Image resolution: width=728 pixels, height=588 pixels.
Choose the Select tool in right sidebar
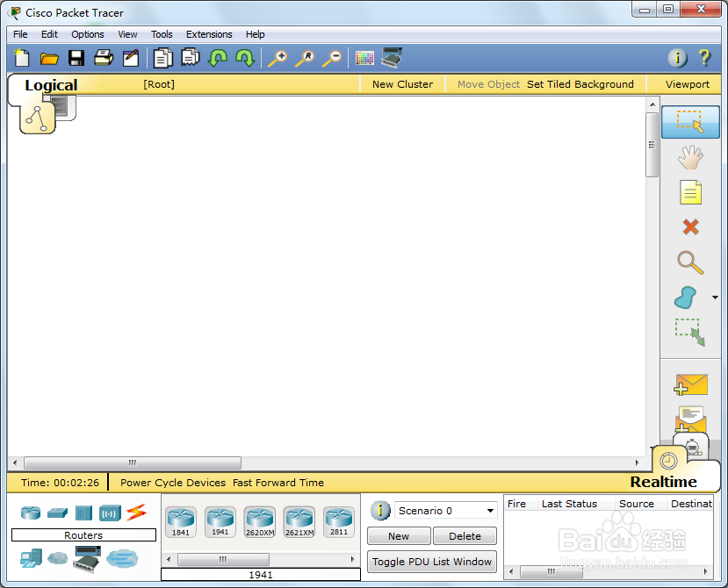pos(690,122)
